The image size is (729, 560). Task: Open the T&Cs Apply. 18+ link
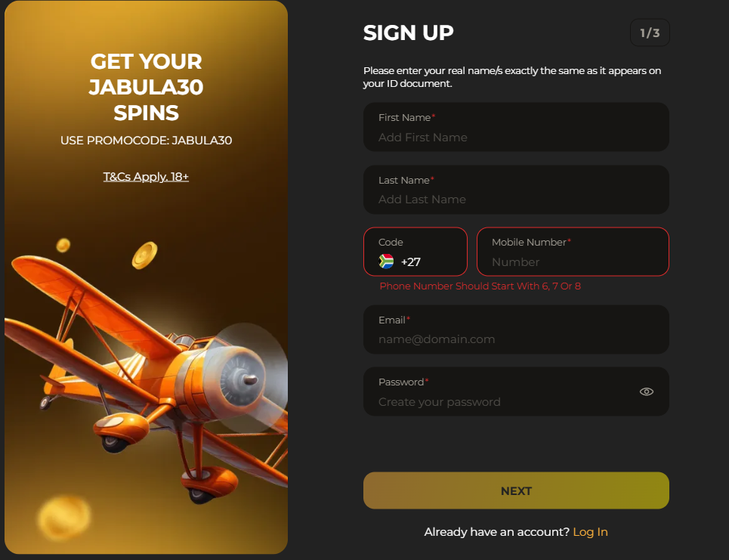146,177
